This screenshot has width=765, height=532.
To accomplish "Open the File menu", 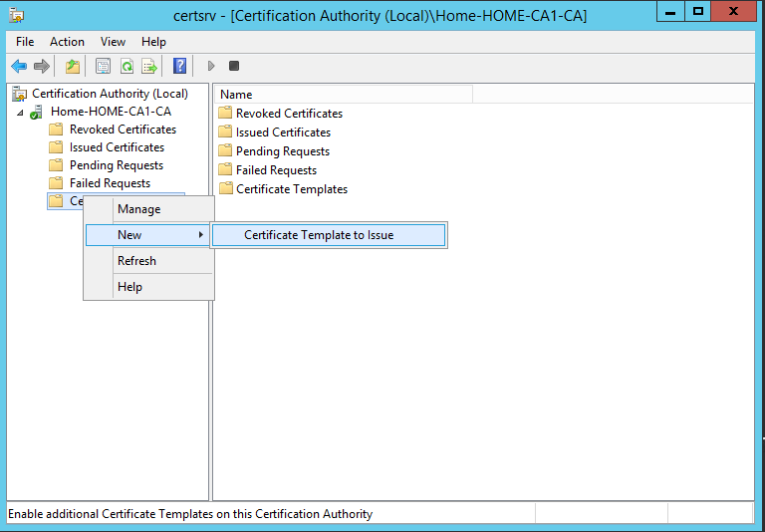I will click(x=25, y=42).
